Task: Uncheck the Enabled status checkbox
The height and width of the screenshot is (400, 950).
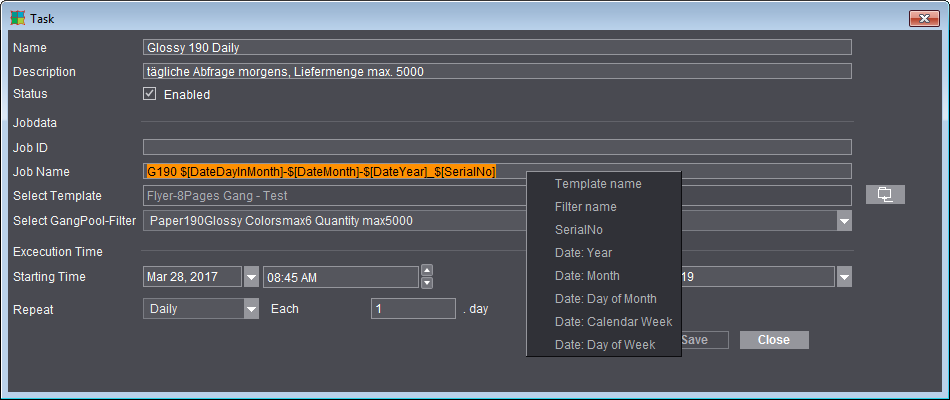Action: tap(150, 94)
